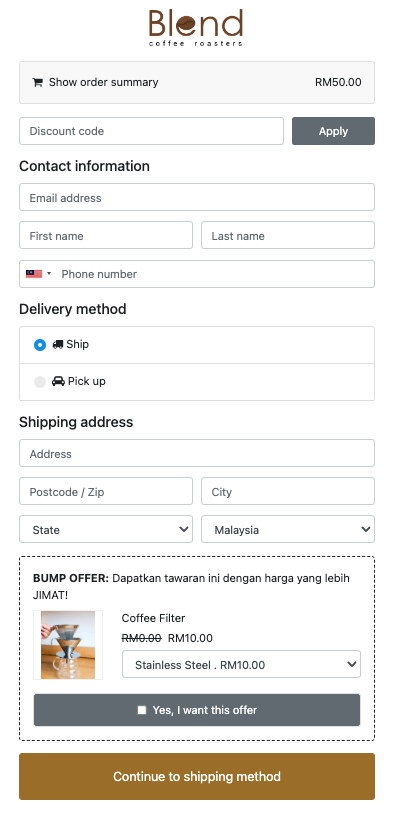Screen dimensions: 396x823
Task: Click Continue to shipping method
Action: [197, 777]
